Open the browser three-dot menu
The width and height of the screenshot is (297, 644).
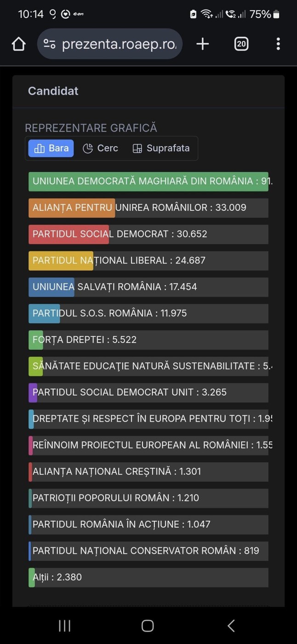pyautogui.click(x=278, y=44)
